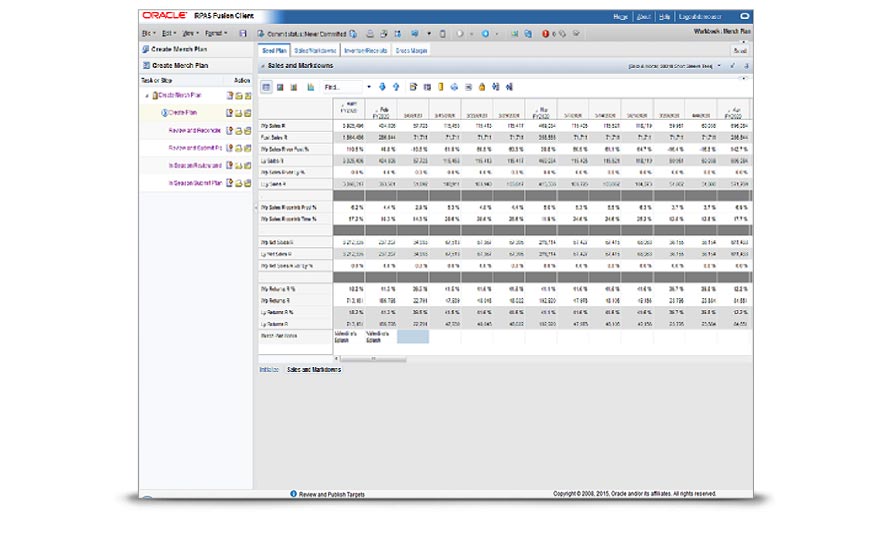Collapse the Sales and Markdowns panel header
Image resolution: width=880 pixels, height=533 pixels.
tap(262, 66)
